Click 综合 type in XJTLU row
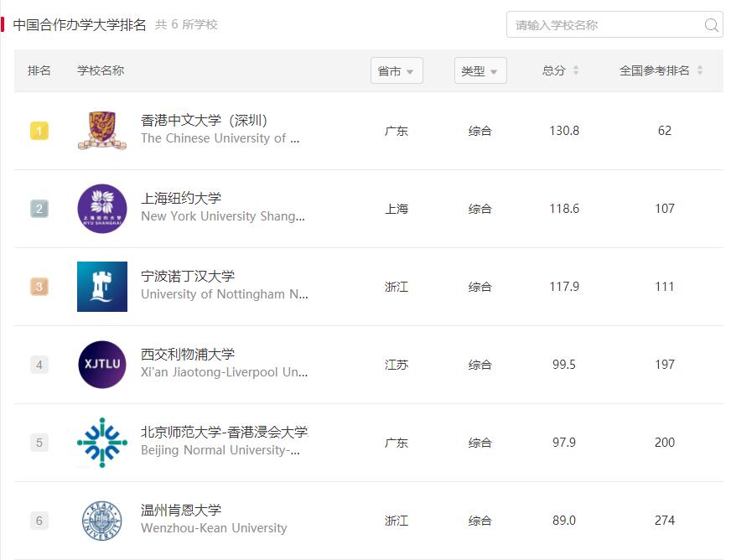The width and height of the screenshot is (731, 560). 480,365
